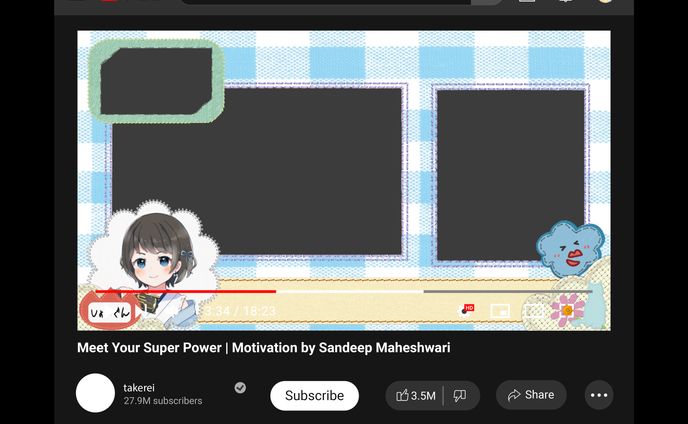Click the video title Meet Your Super Power
This screenshot has height=424, width=688.
[x=264, y=348]
